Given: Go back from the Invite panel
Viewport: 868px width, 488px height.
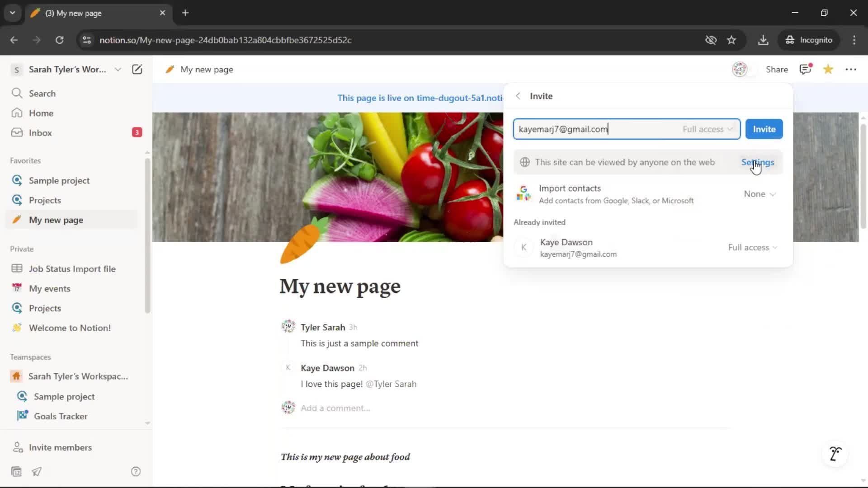Looking at the screenshot, I should pos(518,96).
